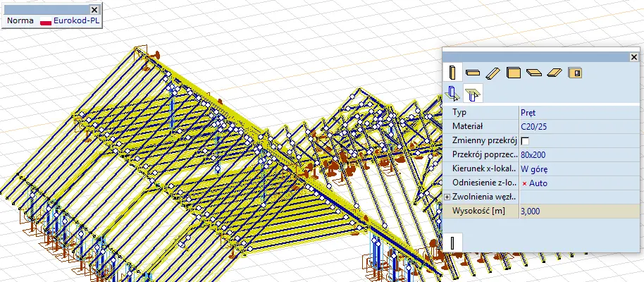Close the Norma floating panel
Screen dimensions: 644x282
(x=95, y=8)
